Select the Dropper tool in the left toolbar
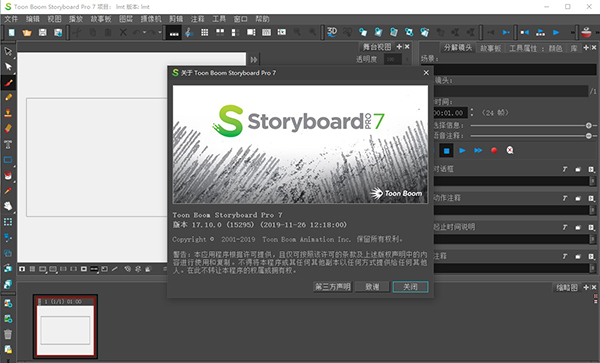Viewport: 600px width, 363px height. pos(8,190)
